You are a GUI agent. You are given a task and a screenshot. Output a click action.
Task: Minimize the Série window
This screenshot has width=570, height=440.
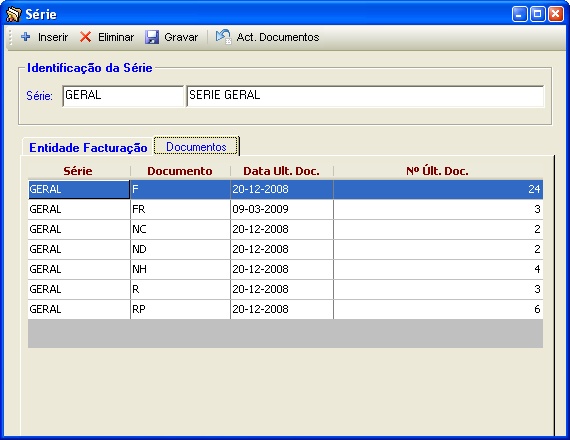click(x=519, y=14)
